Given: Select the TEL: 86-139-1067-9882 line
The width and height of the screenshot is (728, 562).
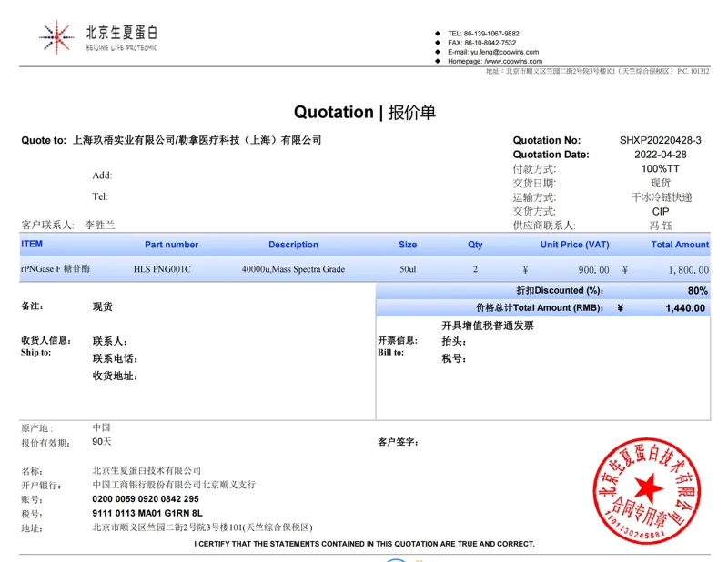Looking at the screenshot, I should [483, 34].
